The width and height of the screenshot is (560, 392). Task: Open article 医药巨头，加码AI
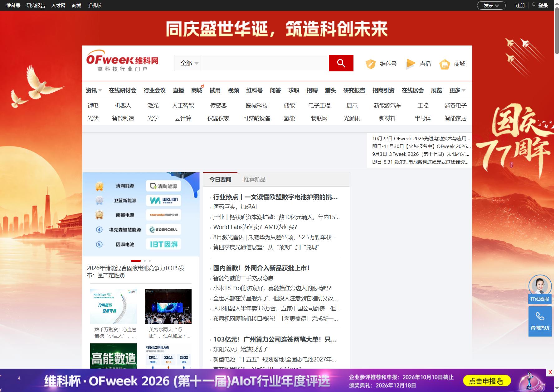(x=235, y=207)
